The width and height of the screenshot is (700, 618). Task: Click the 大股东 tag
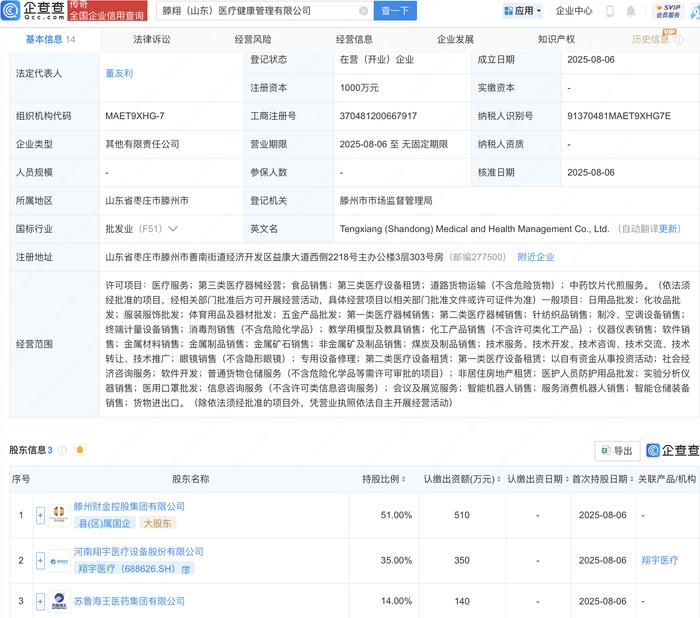point(158,523)
